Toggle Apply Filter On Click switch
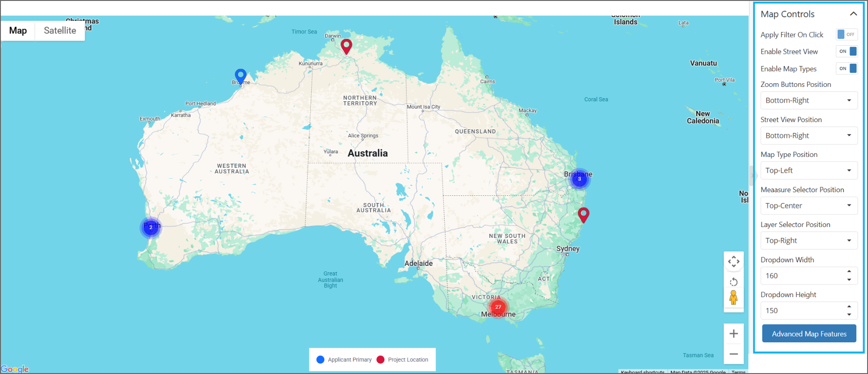Viewport: 868px width, 374px height. point(846,35)
